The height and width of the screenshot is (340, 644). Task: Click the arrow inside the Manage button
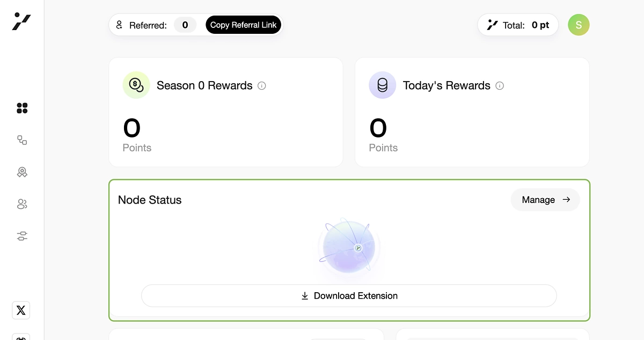(x=566, y=200)
